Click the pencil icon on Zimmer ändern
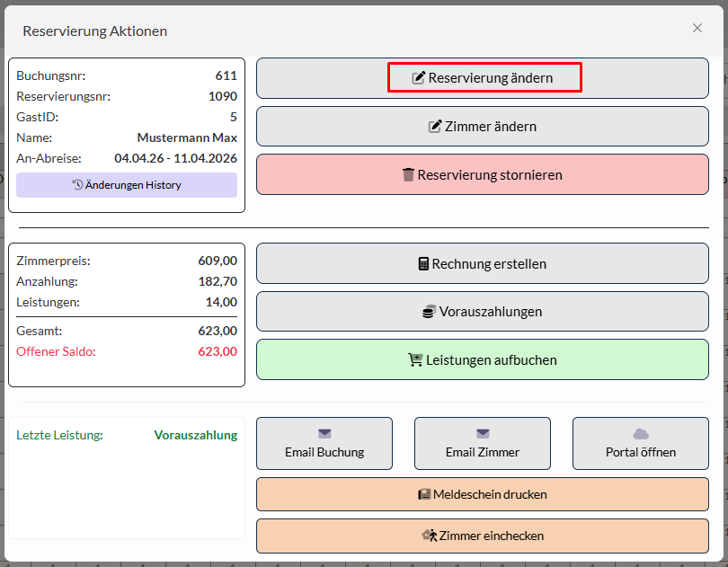728x567 pixels. coord(435,127)
